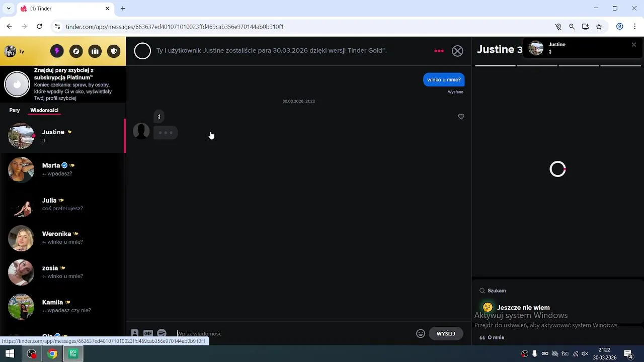Click the 'O mnie' section heading

click(x=496, y=337)
